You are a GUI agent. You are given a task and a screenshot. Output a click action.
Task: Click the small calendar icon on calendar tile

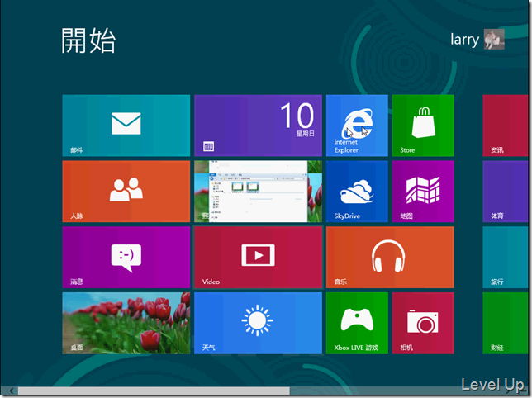pyautogui.click(x=208, y=146)
